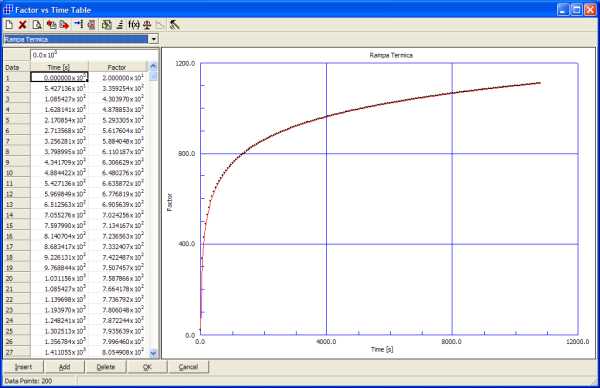Click the red X delete table icon
Screen dimensions: 600x388
pos(23,25)
